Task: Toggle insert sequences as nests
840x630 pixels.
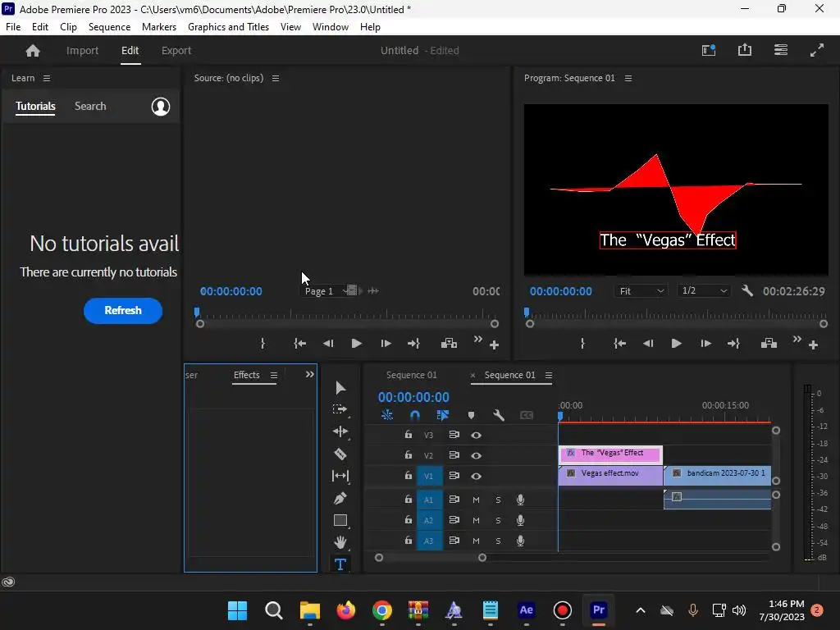Action: [x=387, y=415]
